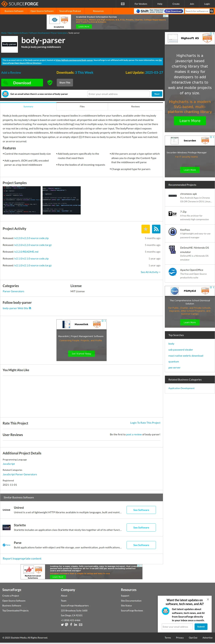
Task: Click the Unirest logo in Similar Software
Action: [7, 510]
